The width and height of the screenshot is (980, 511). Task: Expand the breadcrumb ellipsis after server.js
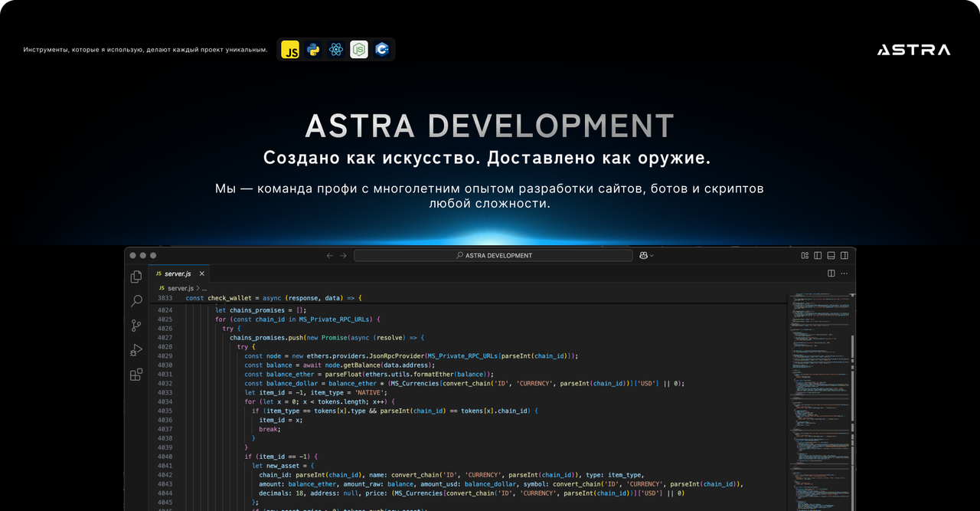[x=204, y=288]
